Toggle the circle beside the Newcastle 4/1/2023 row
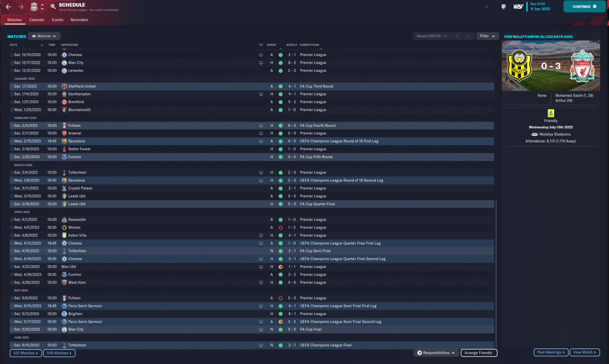The height and width of the screenshot is (364, 609). pyautogui.click(x=12, y=220)
